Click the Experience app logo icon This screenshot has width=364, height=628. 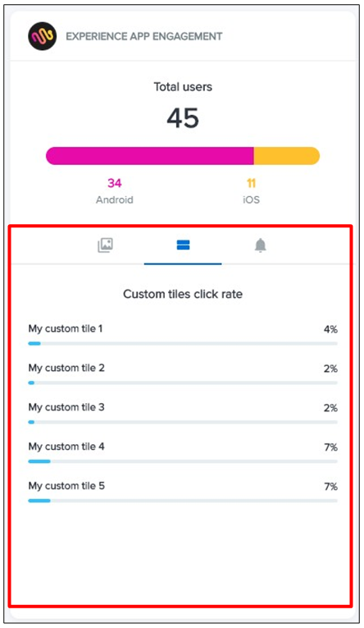click(x=42, y=36)
